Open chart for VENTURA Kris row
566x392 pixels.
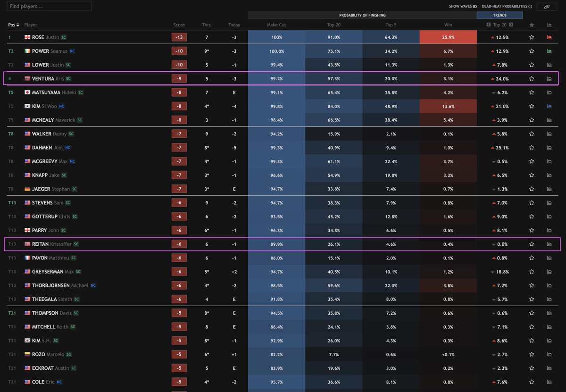tap(549, 79)
